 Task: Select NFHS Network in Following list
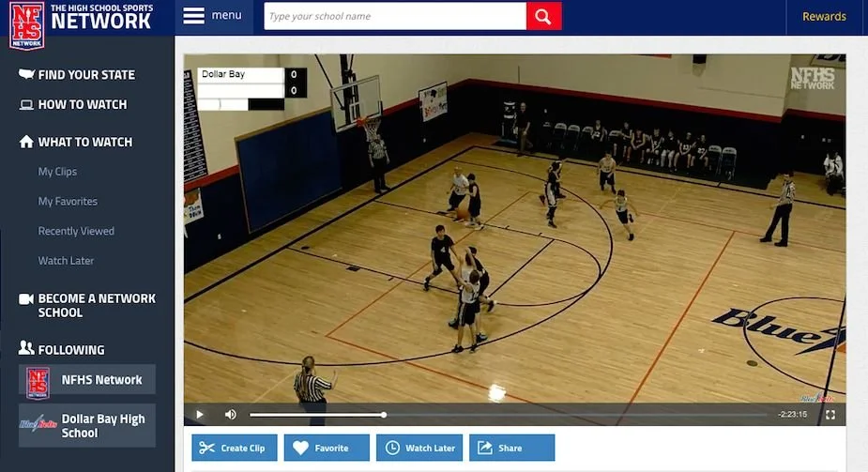tap(87, 380)
